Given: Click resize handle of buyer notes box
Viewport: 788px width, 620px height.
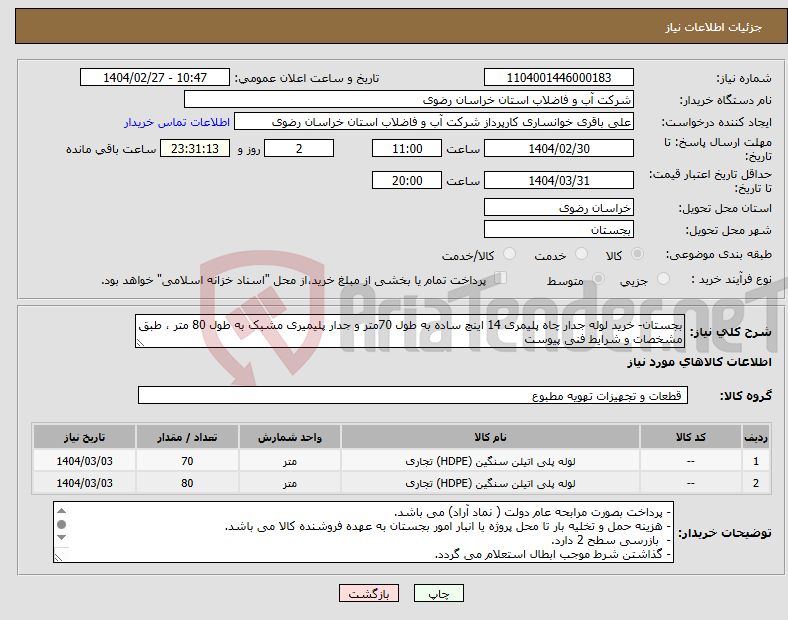Looking at the screenshot, I should coord(58,557).
